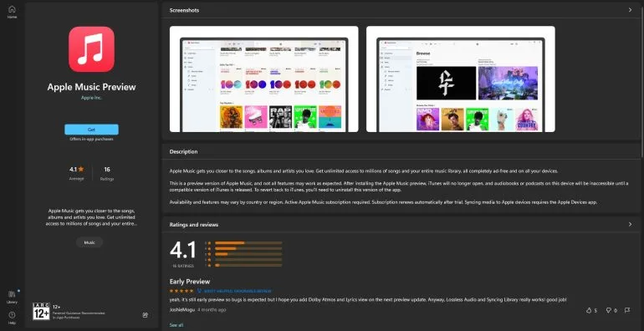Click Offers in-app purchases text
The height and width of the screenshot is (331, 644).
91,140
